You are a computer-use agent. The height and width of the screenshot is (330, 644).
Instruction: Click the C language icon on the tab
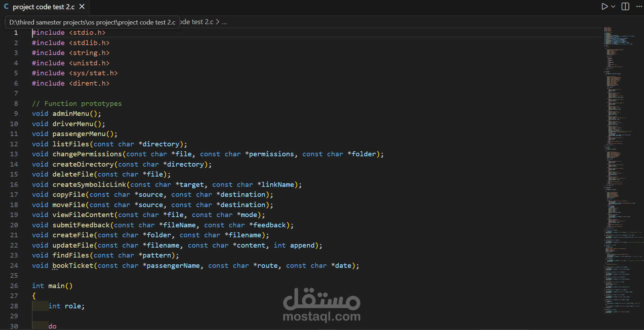pos(7,6)
